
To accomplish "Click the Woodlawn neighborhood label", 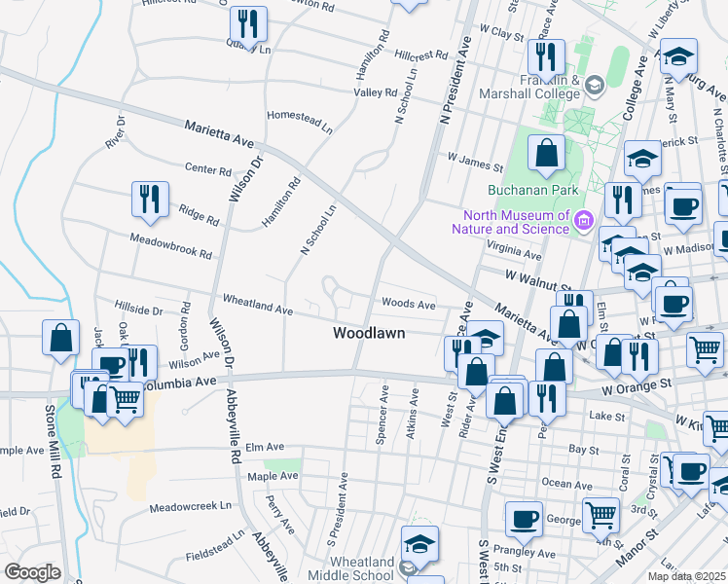I will tap(369, 333).
